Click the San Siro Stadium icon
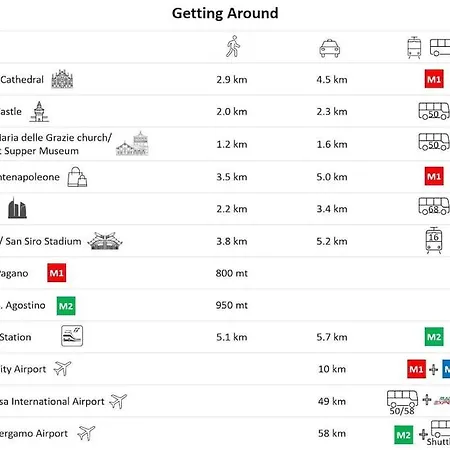The width and height of the screenshot is (450, 450). point(105,241)
